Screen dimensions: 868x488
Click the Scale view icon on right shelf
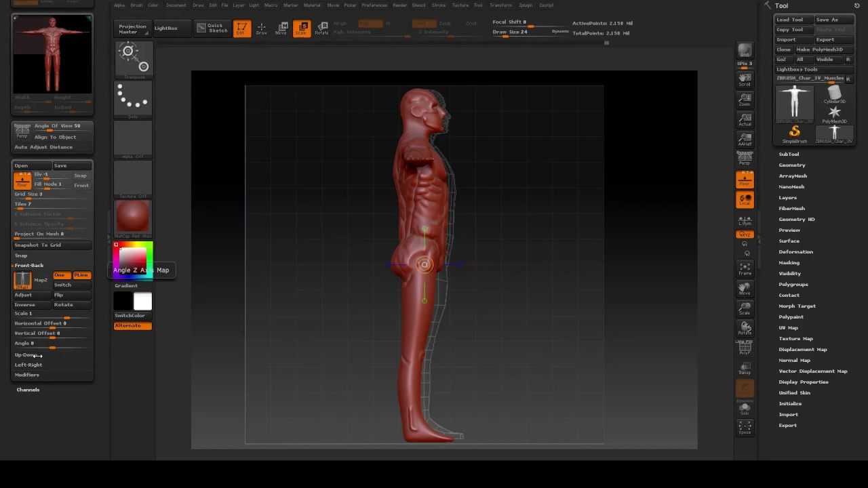coord(745,308)
